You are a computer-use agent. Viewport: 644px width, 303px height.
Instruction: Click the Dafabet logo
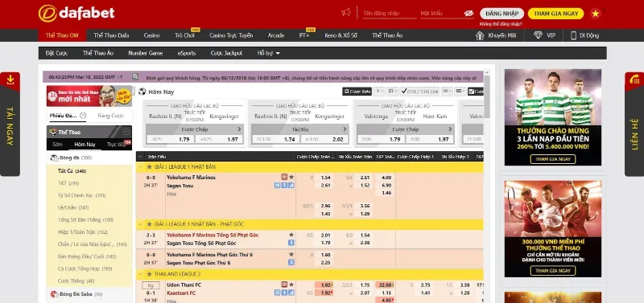76,14
